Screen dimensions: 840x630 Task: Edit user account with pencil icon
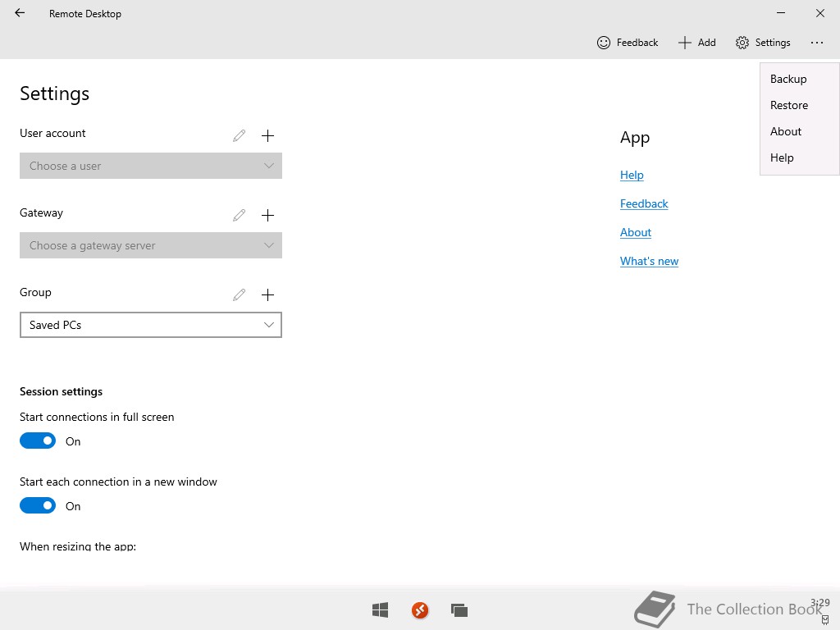(239, 135)
